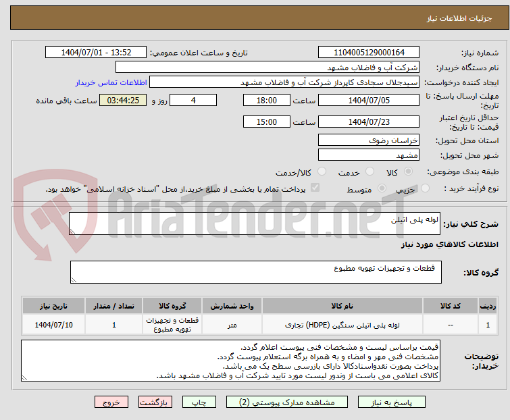Click the response deadline date 1404/07/05

pyautogui.click(x=369, y=100)
